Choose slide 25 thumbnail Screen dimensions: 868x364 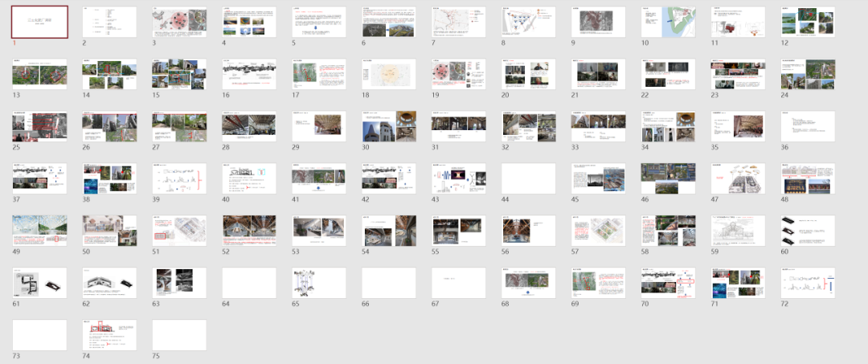click(x=40, y=126)
